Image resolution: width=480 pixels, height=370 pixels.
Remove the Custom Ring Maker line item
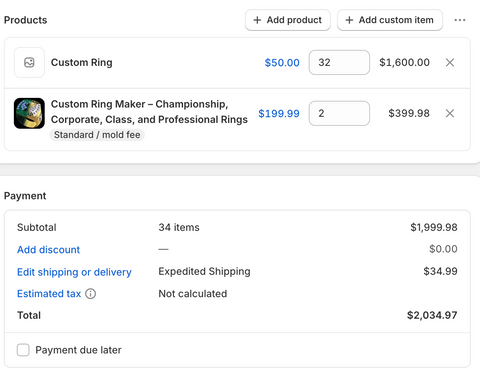coord(450,113)
